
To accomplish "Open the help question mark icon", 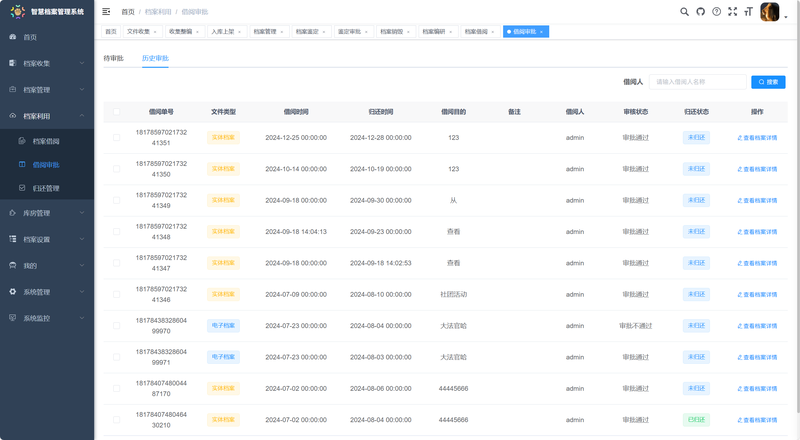I will tap(716, 12).
